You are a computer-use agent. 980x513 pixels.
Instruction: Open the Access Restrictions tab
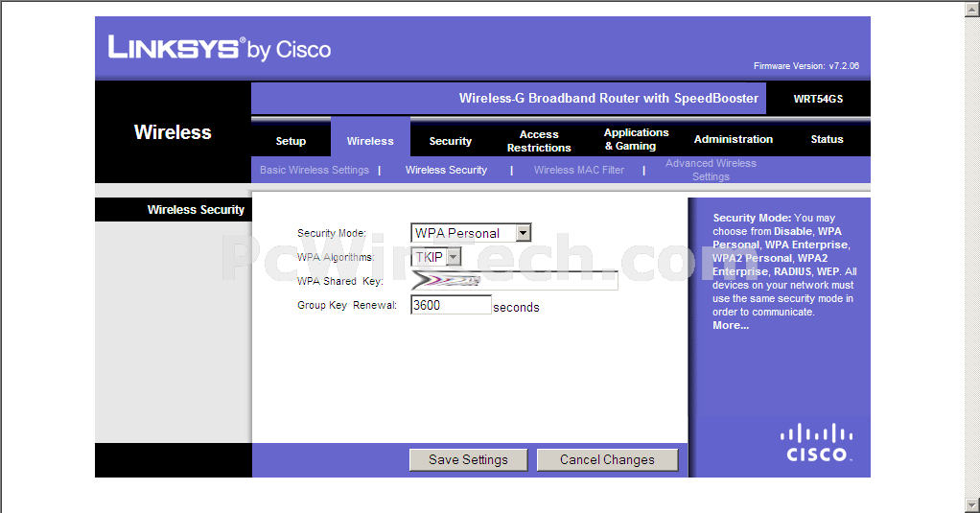coord(539,141)
